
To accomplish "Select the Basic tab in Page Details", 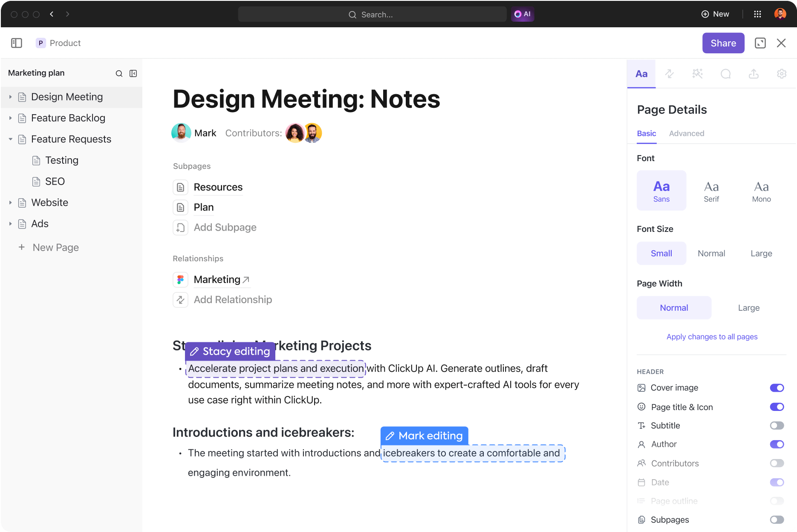I will click(646, 133).
